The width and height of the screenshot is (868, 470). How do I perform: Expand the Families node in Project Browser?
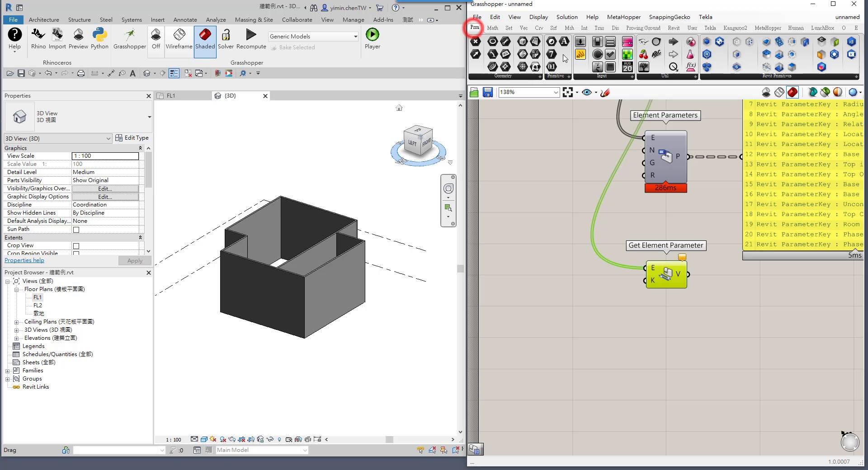click(8, 371)
